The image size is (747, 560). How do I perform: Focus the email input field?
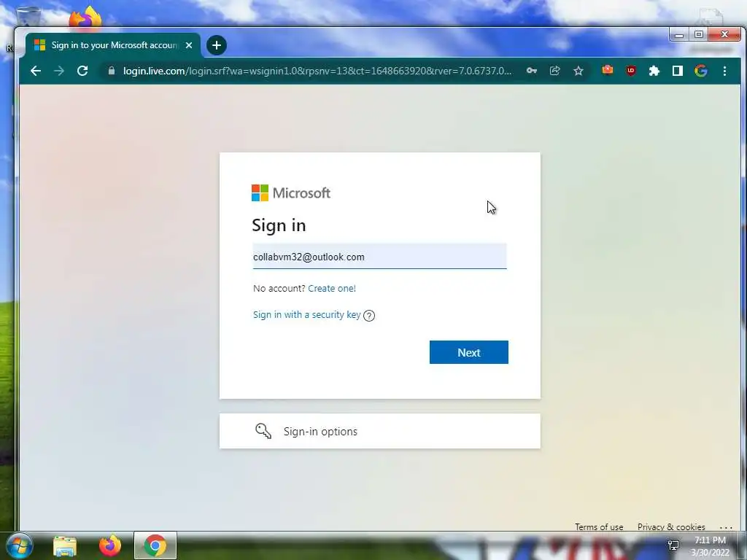click(379, 257)
